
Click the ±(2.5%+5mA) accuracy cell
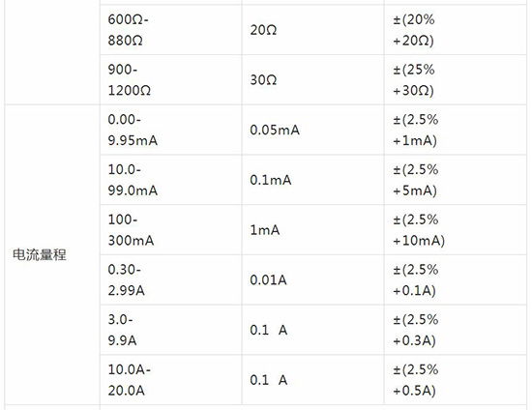tap(456, 180)
